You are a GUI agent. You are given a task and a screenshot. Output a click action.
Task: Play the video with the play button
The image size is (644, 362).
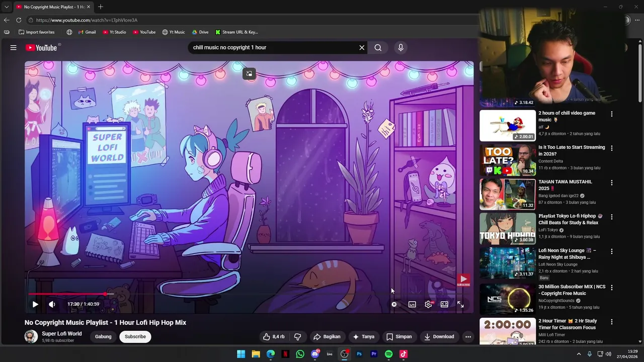click(x=35, y=304)
